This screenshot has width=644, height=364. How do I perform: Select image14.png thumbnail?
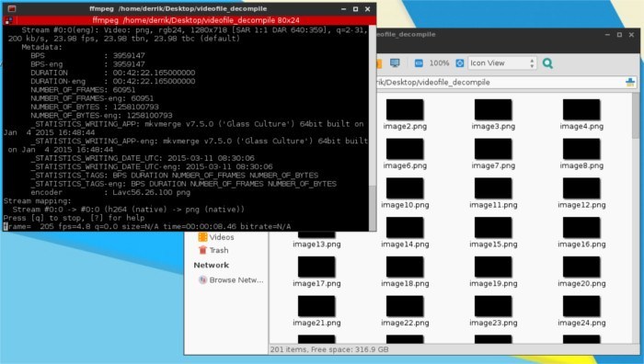tap(405, 228)
